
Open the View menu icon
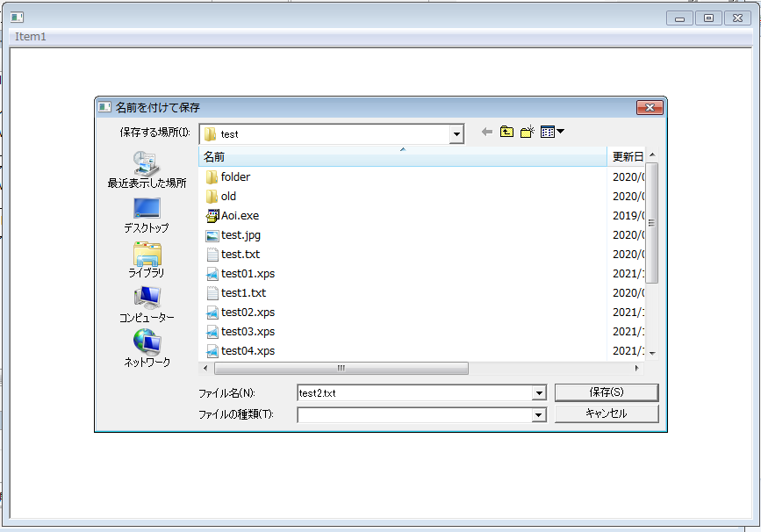coord(552,132)
